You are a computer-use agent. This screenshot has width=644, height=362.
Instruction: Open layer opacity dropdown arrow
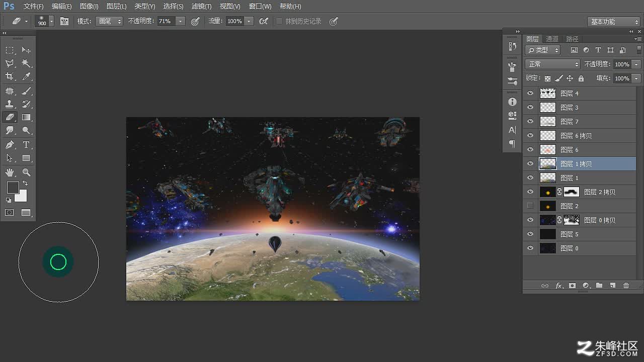(x=636, y=64)
